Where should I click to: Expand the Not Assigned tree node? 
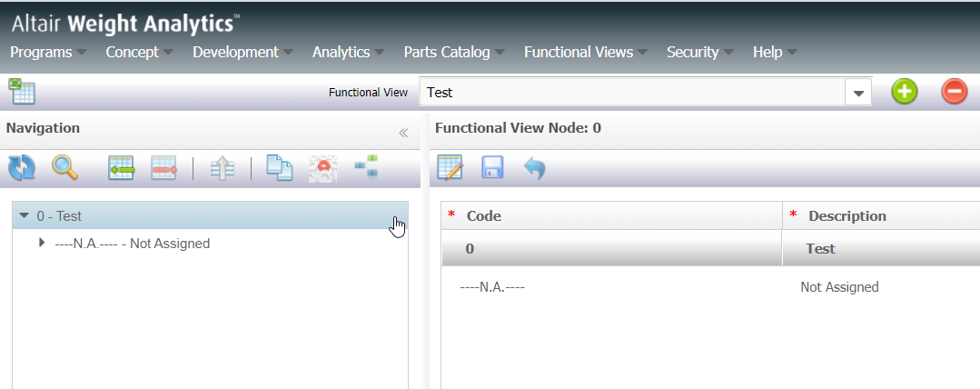42,244
